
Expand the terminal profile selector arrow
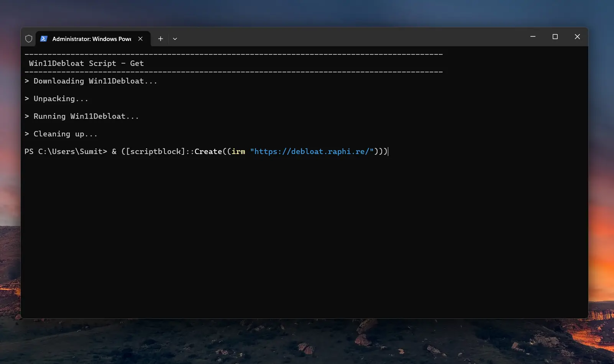tap(175, 39)
